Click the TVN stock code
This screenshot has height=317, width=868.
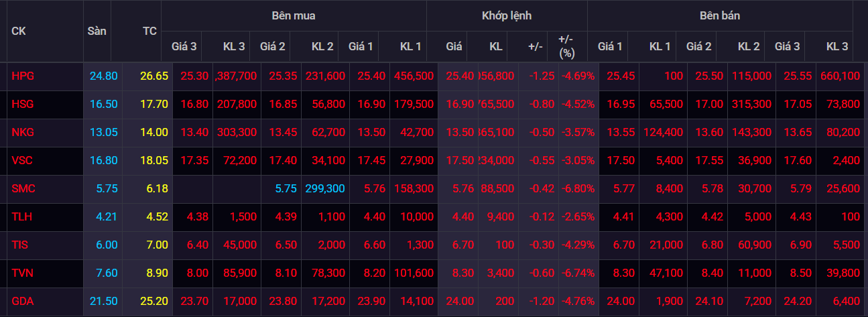point(22,273)
